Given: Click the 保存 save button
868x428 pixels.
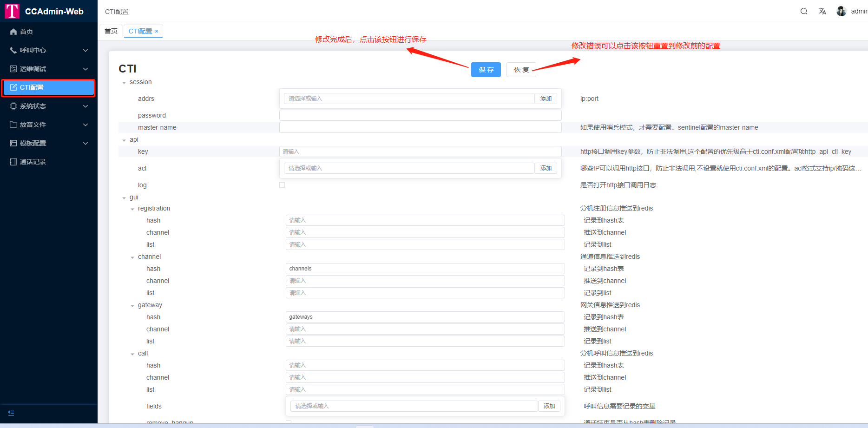Looking at the screenshot, I should point(486,70).
